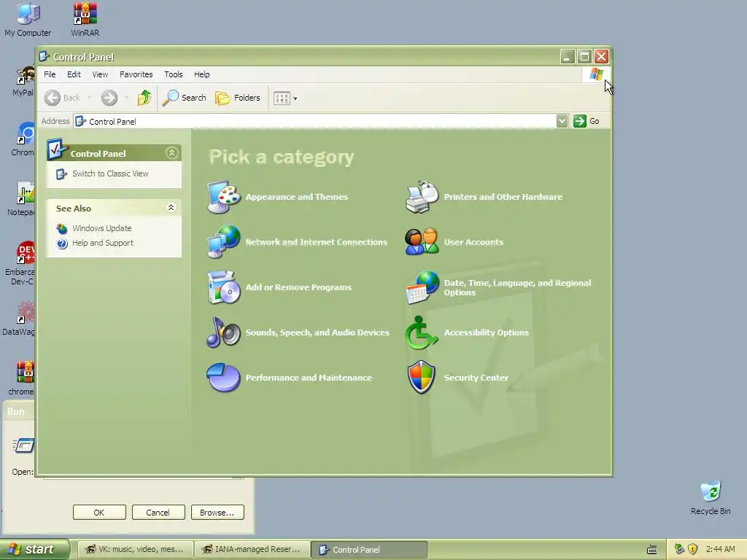The width and height of the screenshot is (747, 560).
Task: Open the Tools menu
Action: (174, 75)
